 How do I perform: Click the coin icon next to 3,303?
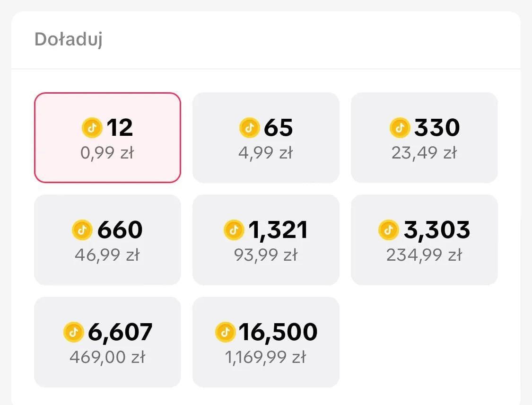[388, 230]
